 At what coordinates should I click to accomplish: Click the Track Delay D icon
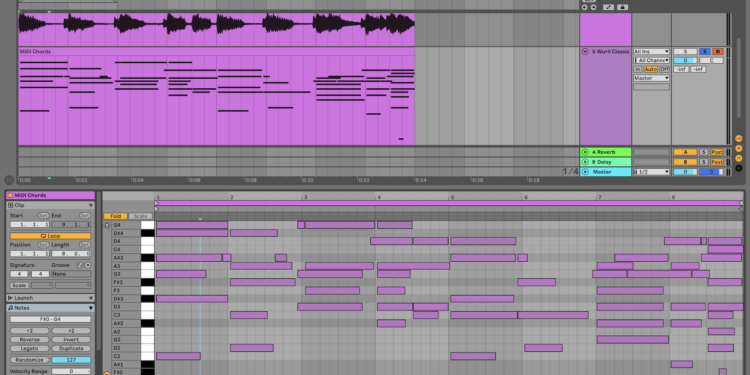pos(739,168)
